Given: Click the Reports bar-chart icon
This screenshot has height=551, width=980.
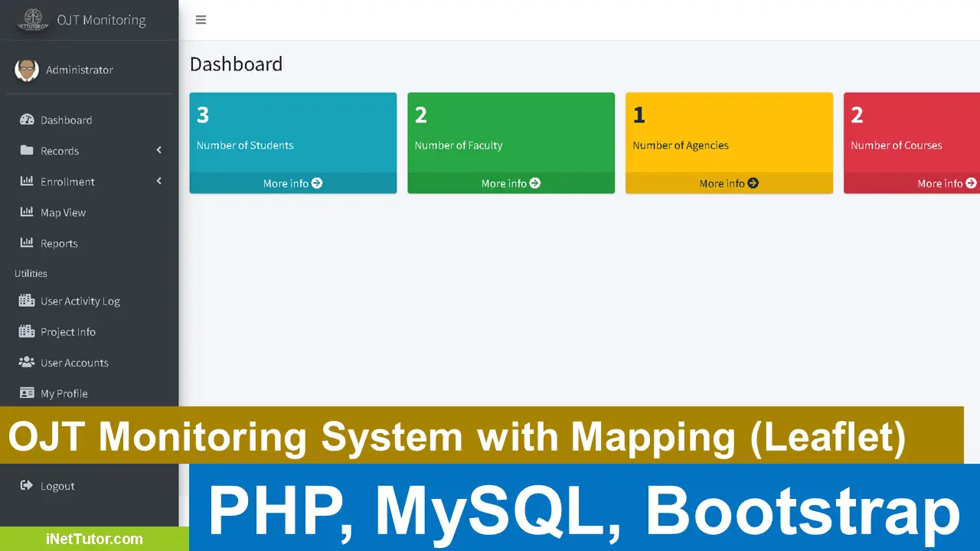Looking at the screenshot, I should click(x=27, y=243).
